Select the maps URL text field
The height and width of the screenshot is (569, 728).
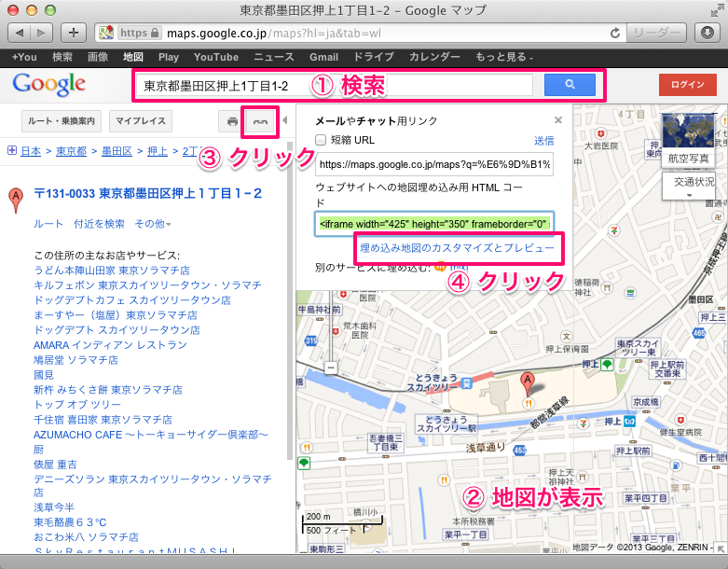pos(434,164)
